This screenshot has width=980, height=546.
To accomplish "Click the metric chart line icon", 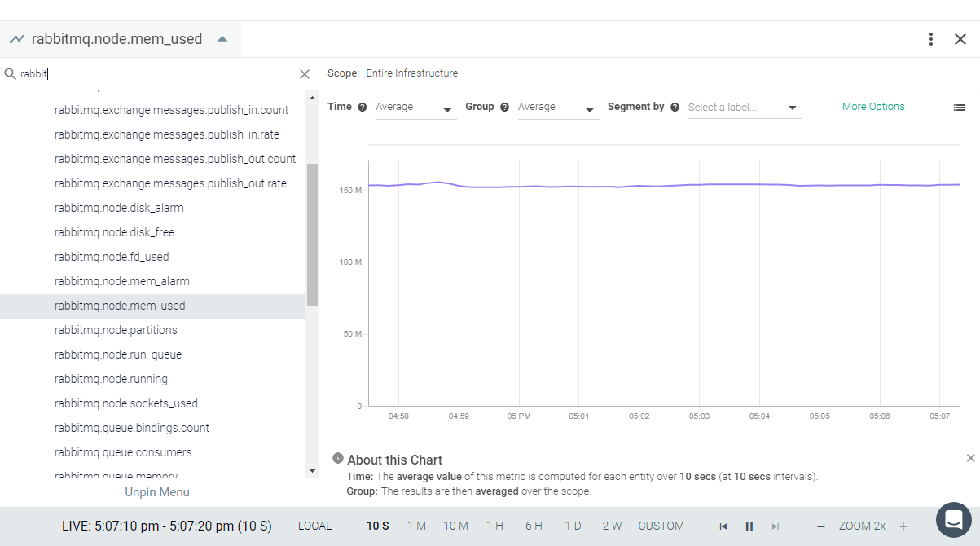I will tap(16, 39).
